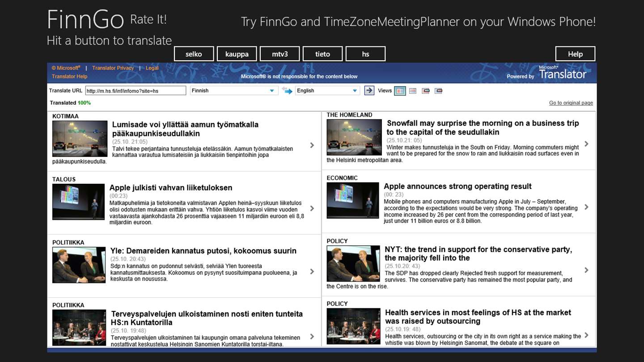Open headline Apple announces strong operating result
Screen dimensions: 644x362
[x=458, y=186]
